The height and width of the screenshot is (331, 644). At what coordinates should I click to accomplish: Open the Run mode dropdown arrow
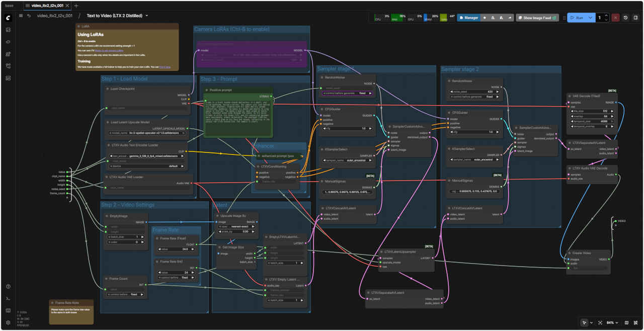590,18
